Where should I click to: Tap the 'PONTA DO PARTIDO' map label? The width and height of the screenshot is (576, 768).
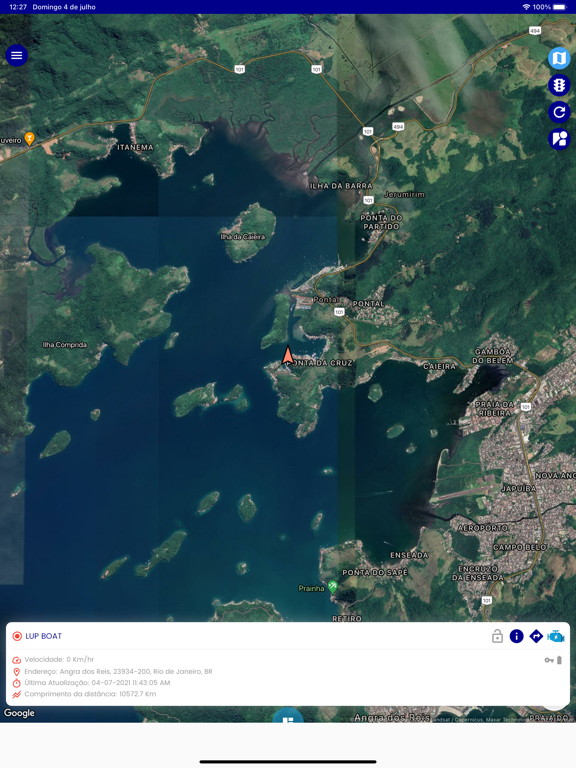(x=381, y=222)
